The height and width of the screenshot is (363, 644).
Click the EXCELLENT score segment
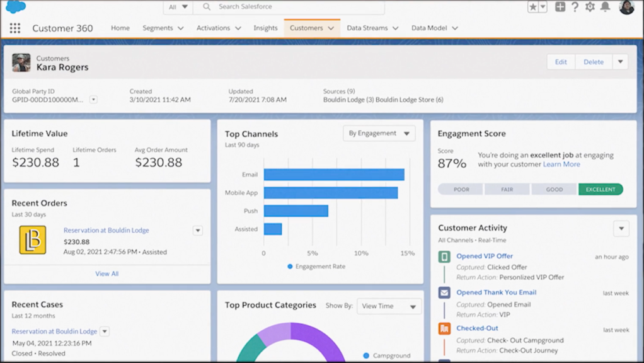click(x=600, y=189)
